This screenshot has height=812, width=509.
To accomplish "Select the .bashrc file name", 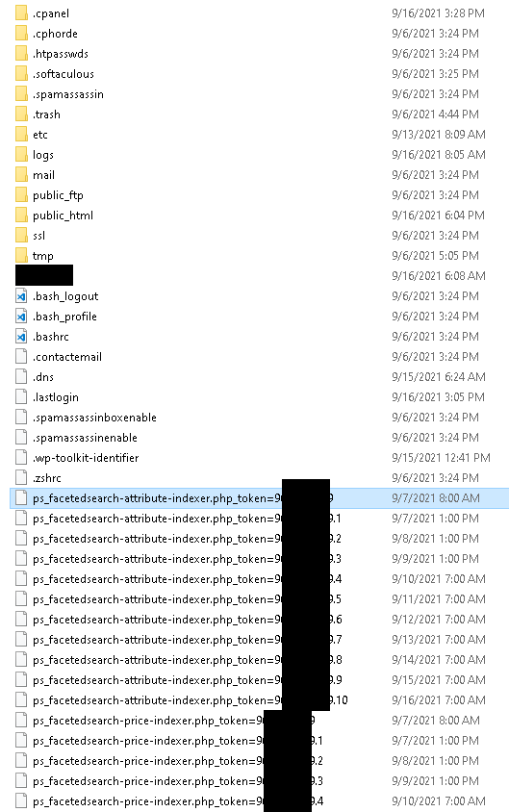I will tap(51, 337).
